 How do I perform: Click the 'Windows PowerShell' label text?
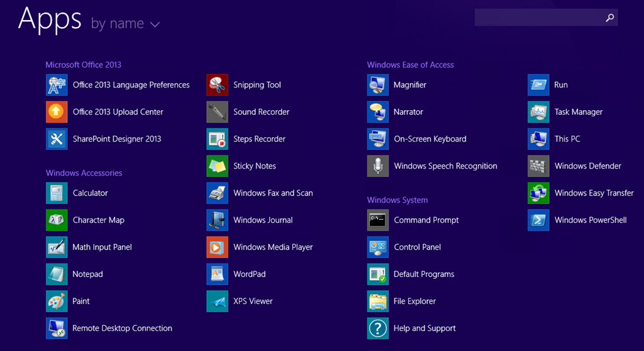591,220
